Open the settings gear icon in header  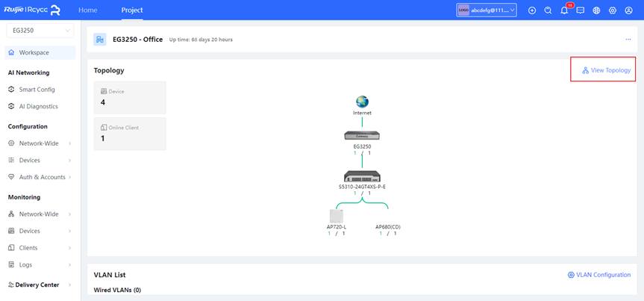pos(613,10)
